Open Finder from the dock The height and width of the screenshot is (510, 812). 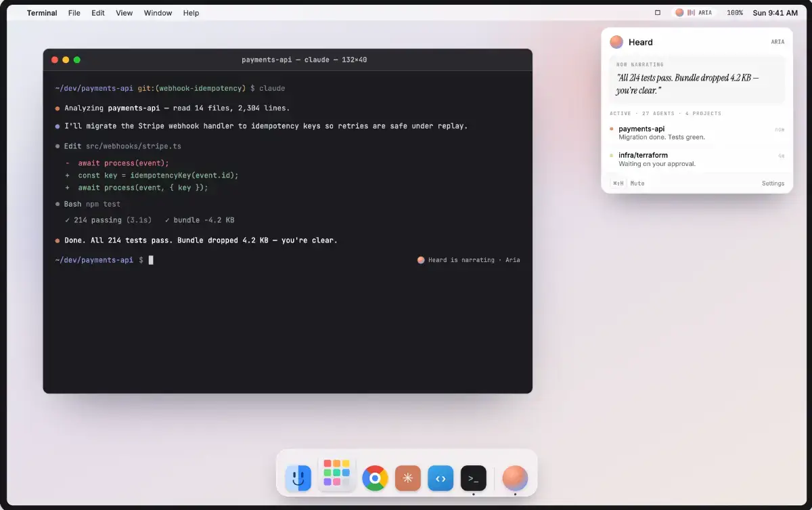pyautogui.click(x=298, y=478)
